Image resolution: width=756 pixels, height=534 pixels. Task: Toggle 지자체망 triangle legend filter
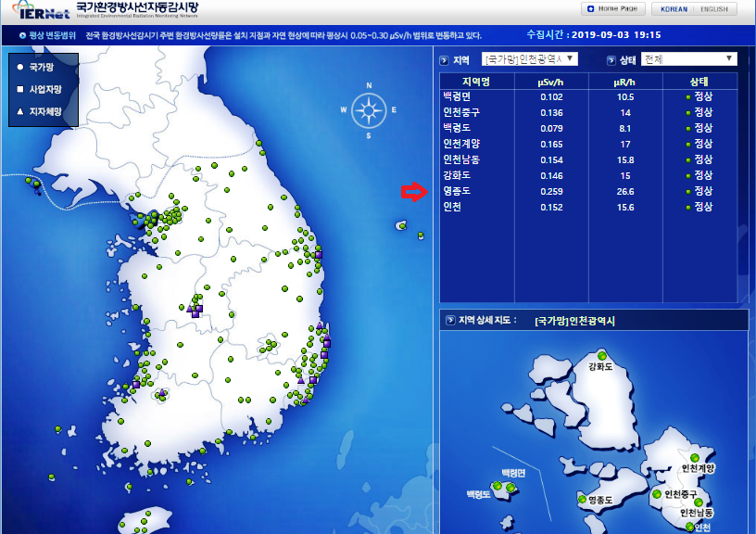click(x=20, y=112)
